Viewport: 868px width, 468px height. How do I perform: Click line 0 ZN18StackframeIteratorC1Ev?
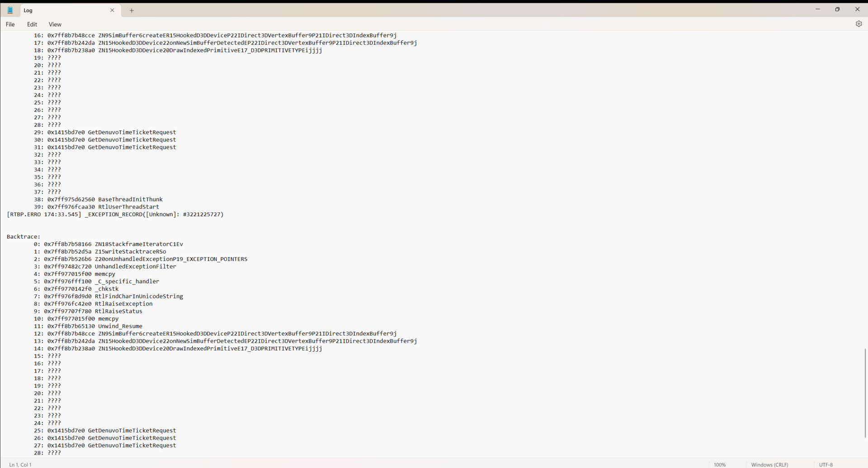coord(108,244)
